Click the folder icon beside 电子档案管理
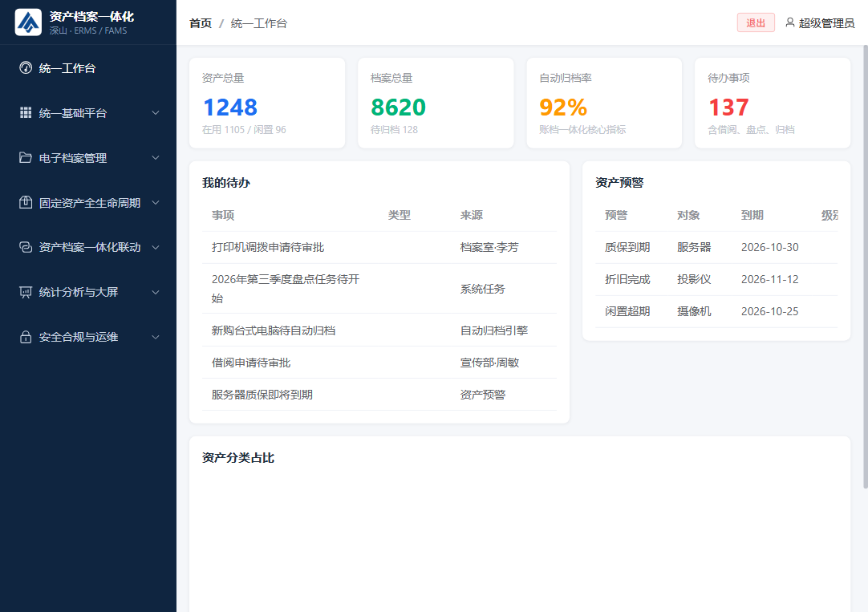 click(26, 157)
